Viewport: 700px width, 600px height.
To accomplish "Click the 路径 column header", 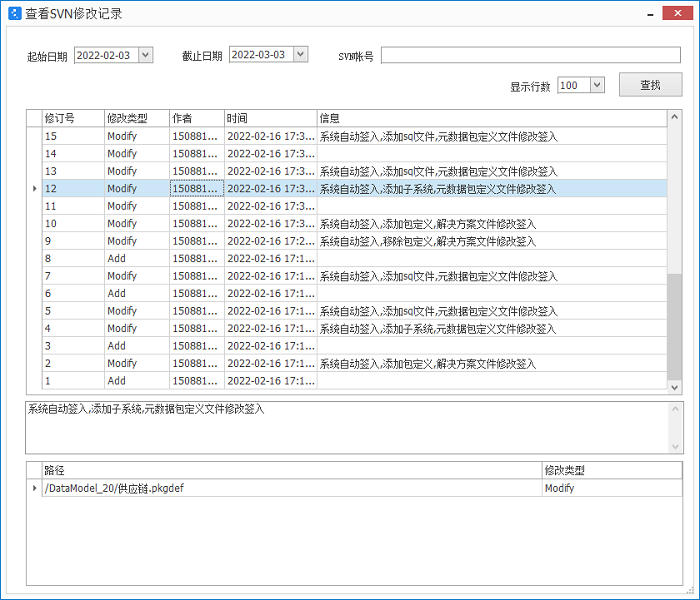I will 290,470.
